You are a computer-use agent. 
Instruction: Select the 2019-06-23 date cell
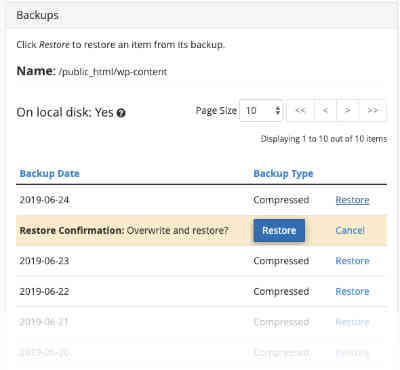pos(44,261)
